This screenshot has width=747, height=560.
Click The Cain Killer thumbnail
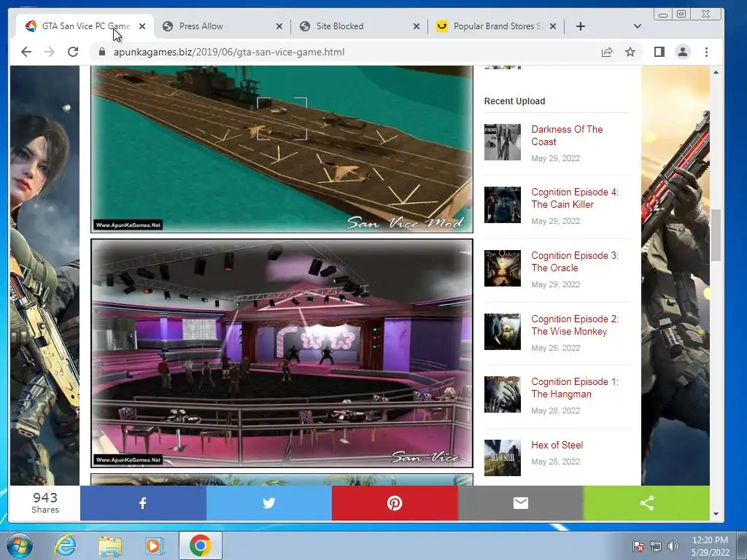[x=503, y=205]
